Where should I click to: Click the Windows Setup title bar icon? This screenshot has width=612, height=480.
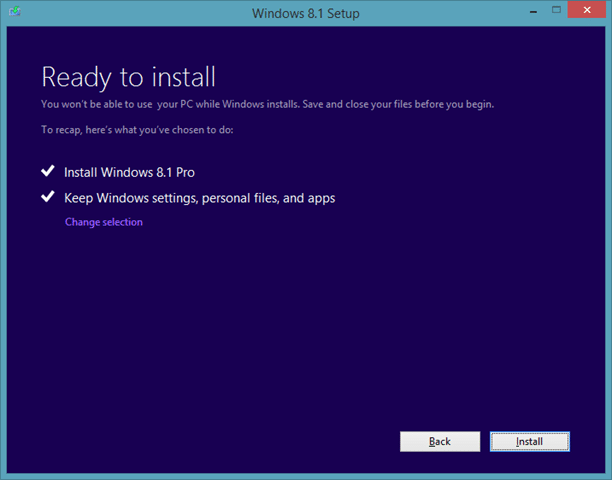[15, 11]
